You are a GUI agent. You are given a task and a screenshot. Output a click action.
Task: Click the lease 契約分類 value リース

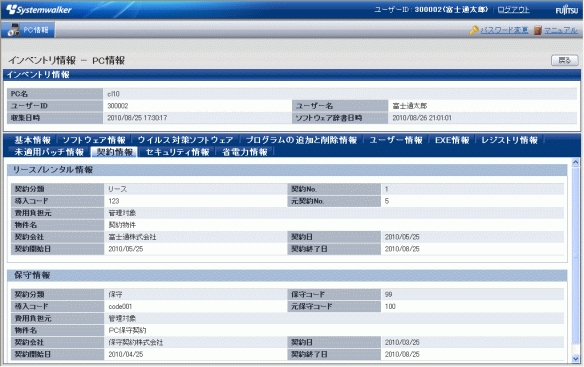[x=118, y=189]
